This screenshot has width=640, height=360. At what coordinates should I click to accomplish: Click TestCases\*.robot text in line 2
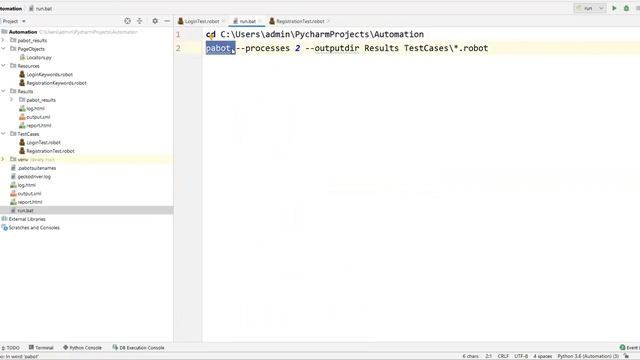click(446, 48)
